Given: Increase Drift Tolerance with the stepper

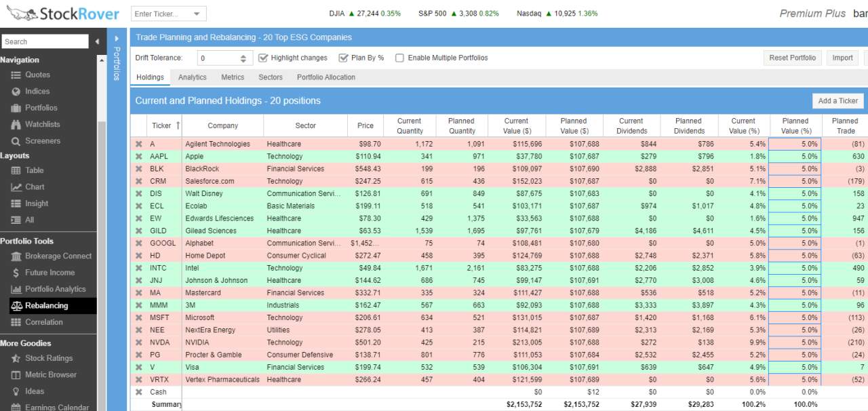Looking at the screenshot, I should click(x=243, y=55).
